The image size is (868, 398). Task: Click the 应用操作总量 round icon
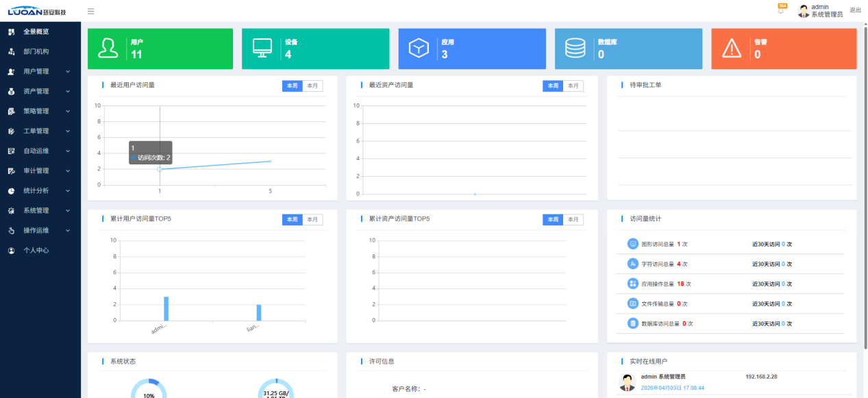632,284
